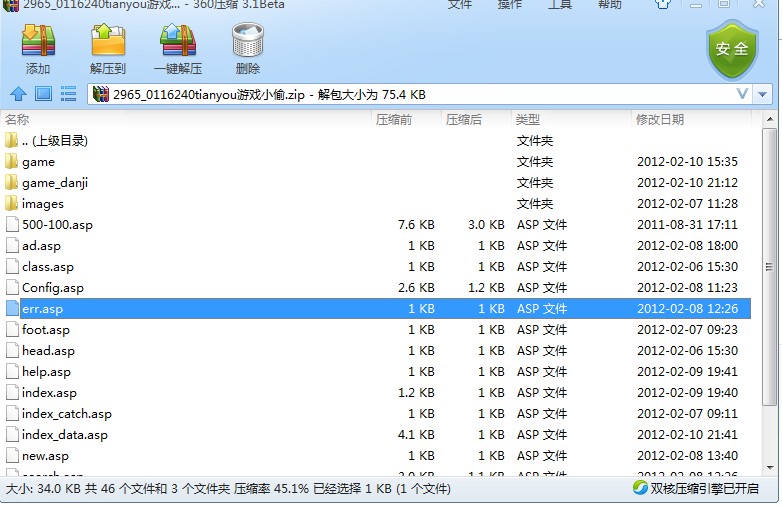Screen dimensions: 782x507
Task: Click date 2012-02-08 12:26 of err.asp
Action: 687,309
